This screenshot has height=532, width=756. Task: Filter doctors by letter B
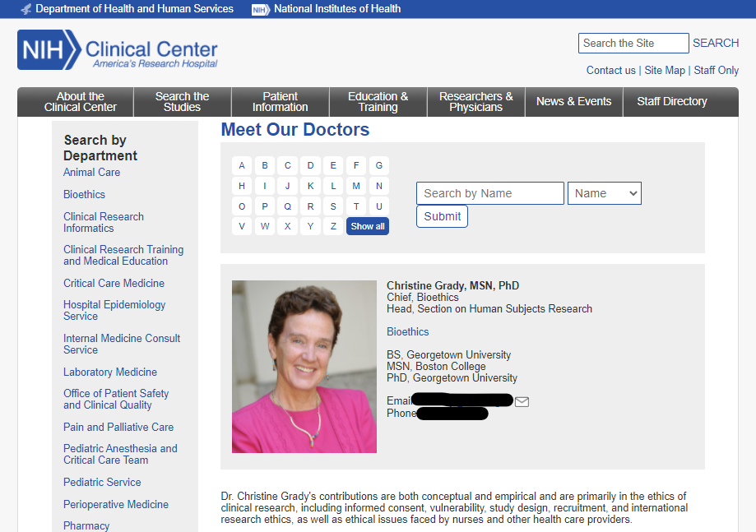click(265, 166)
